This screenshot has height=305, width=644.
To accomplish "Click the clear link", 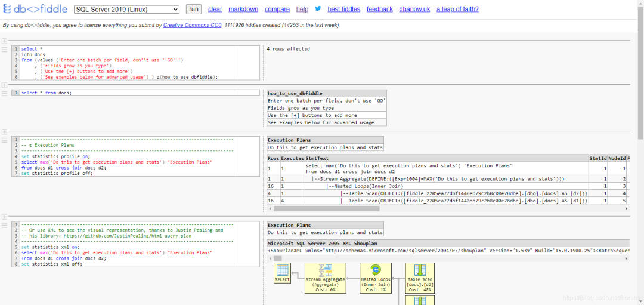I will pyautogui.click(x=215, y=10).
